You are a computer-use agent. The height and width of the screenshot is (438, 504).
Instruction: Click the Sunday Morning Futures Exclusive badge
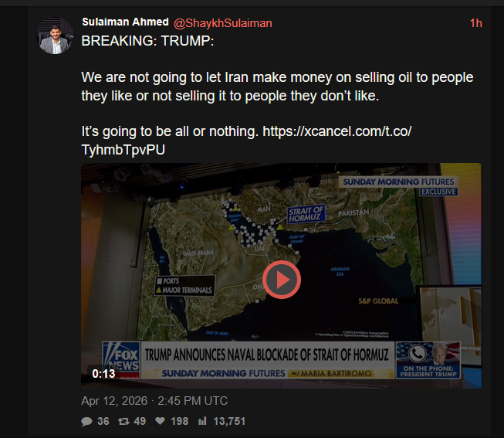(398, 186)
